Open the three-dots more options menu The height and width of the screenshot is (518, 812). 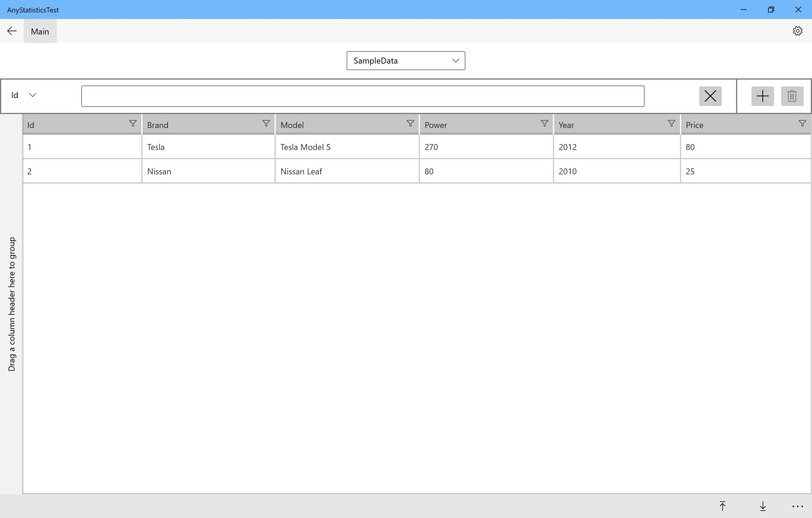[797, 506]
